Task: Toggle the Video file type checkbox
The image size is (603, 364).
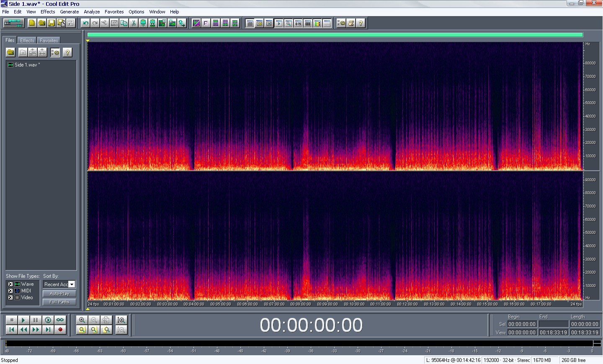Action: (x=10, y=297)
